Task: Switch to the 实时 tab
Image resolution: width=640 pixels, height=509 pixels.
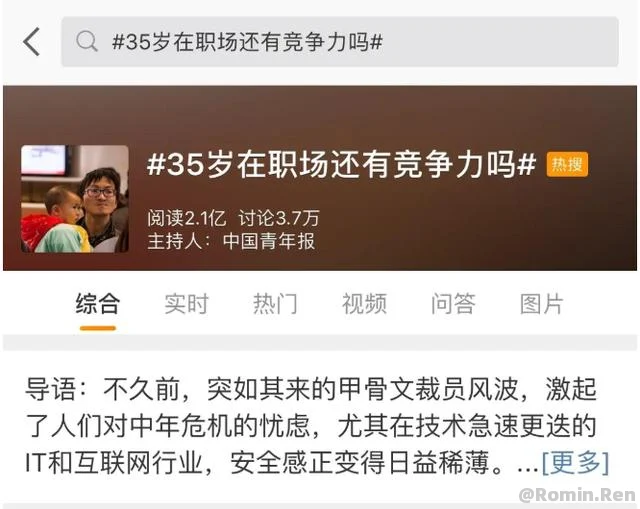Action: (x=187, y=303)
